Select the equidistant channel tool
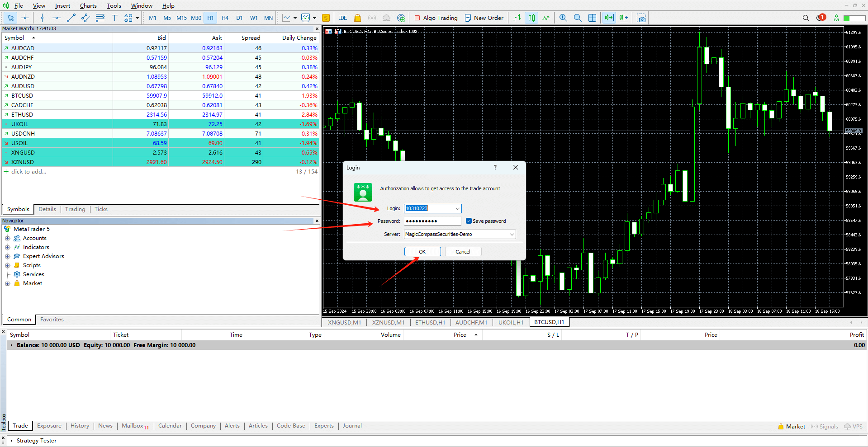The image size is (868, 447). pos(85,18)
